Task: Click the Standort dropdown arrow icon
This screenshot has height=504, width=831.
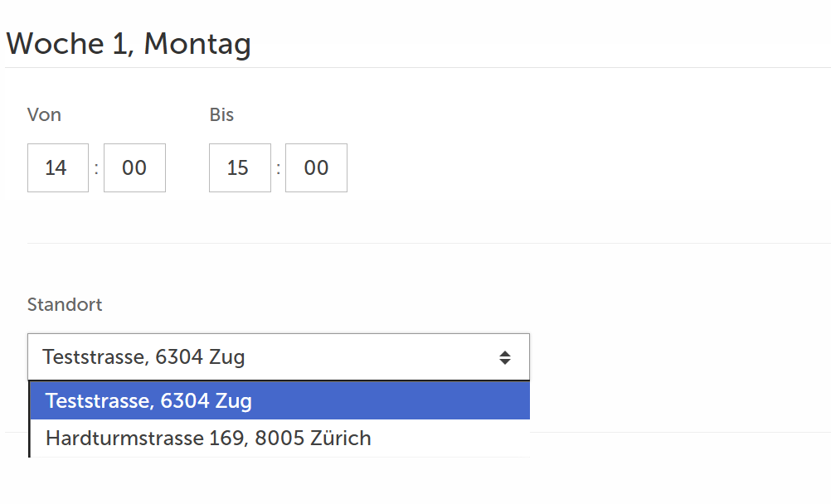Action: click(x=504, y=358)
